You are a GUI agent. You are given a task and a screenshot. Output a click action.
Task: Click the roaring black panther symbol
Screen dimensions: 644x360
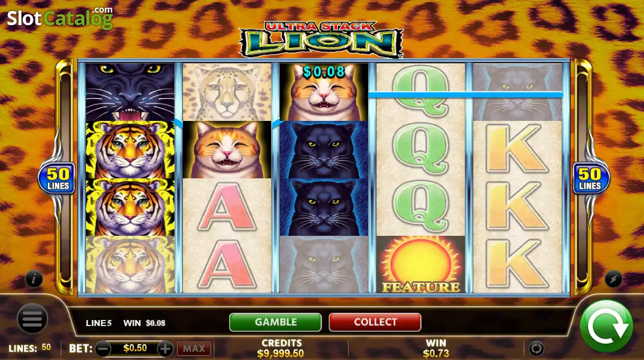coord(130,92)
